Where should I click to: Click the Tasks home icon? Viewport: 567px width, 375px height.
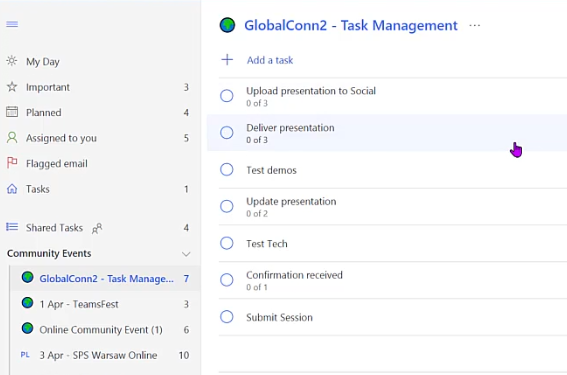coord(12,189)
